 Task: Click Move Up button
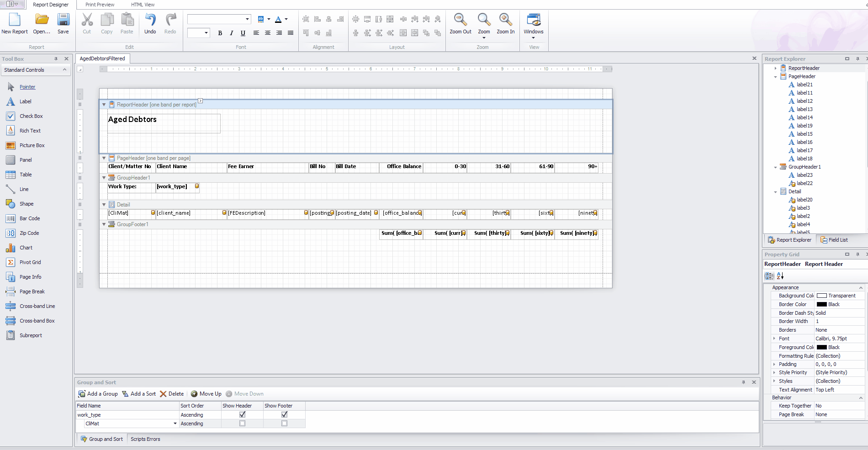click(206, 394)
